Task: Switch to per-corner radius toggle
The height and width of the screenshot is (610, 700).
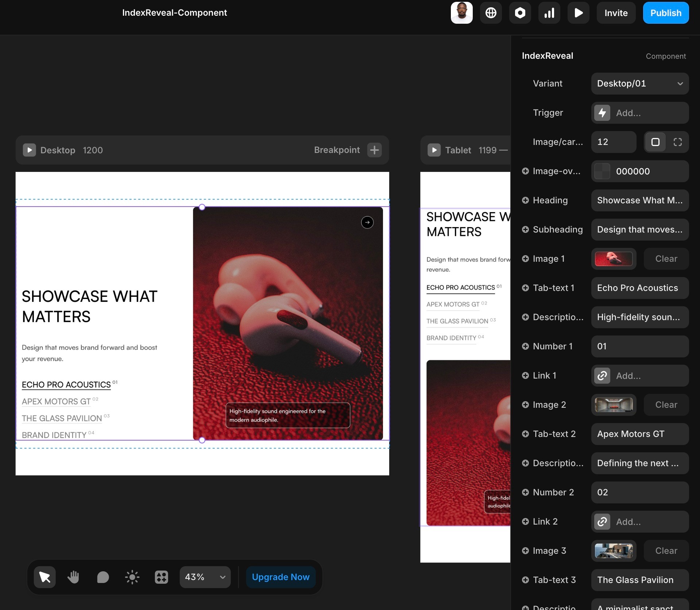Action: tap(677, 142)
